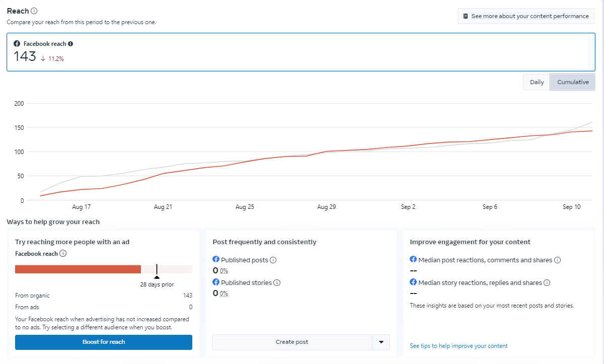Click info icon for Median post reactions
The image size is (604, 364).
click(x=557, y=260)
